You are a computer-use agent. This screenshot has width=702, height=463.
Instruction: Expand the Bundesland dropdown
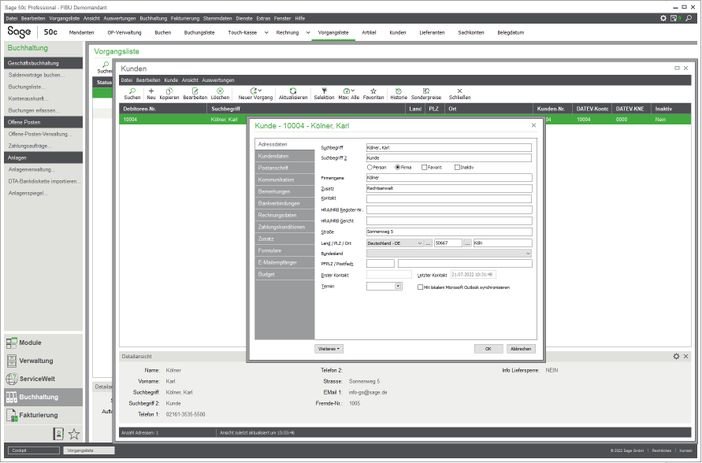pos(449,253)
